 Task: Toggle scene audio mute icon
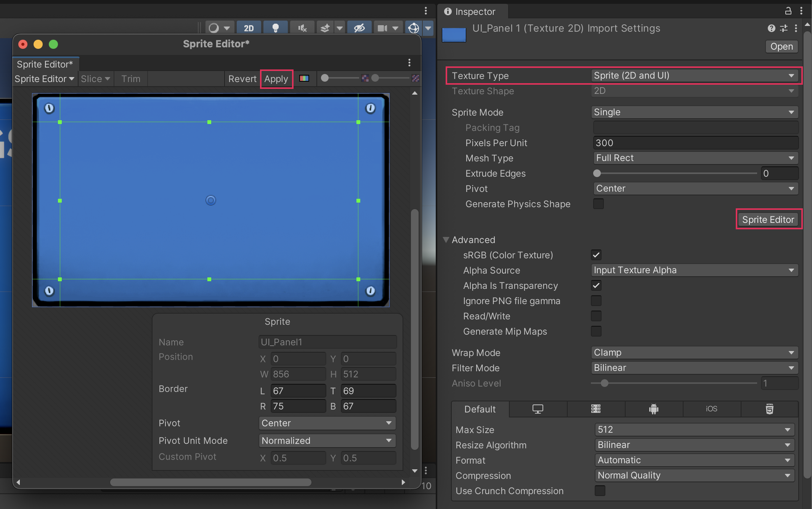(x=302, y=28)
